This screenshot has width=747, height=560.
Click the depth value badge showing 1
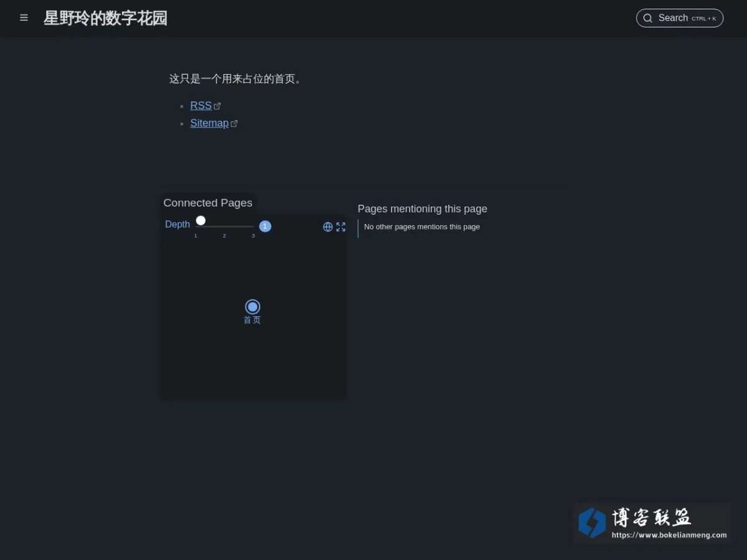click(x=265, y=226)
